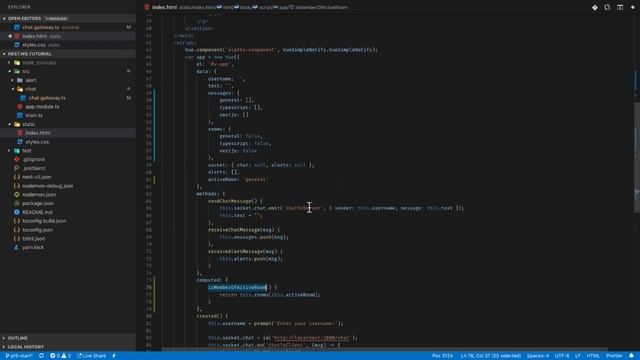Change language mode from HTML in status bar
This screenshot has height=360, width=640.
[593, 356]
